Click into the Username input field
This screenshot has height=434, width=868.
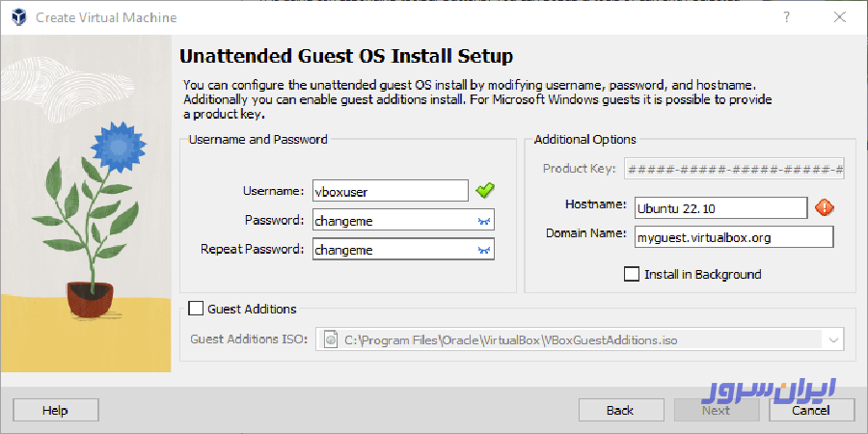(391, 192)
